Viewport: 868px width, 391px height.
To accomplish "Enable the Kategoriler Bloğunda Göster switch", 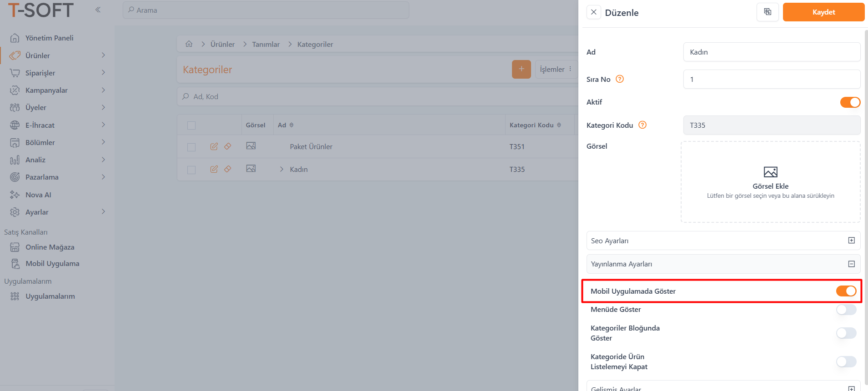I will click(x=846, y=333).
